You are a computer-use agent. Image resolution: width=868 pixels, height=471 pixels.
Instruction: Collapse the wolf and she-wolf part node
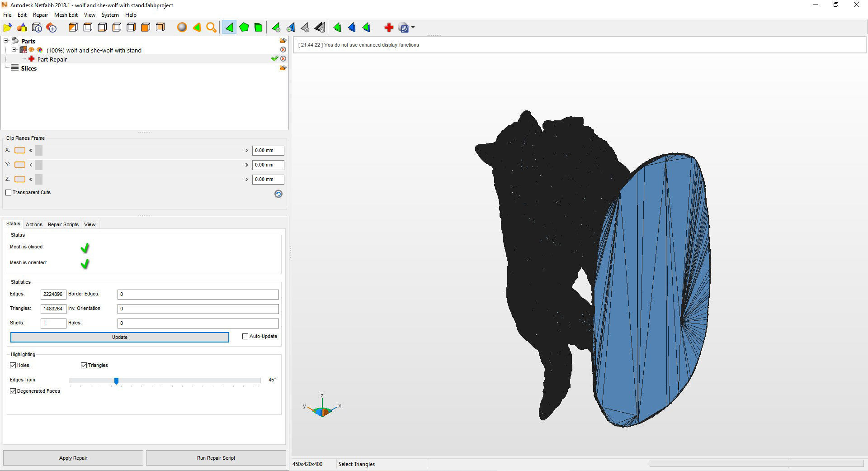click(x=14, y=50)
